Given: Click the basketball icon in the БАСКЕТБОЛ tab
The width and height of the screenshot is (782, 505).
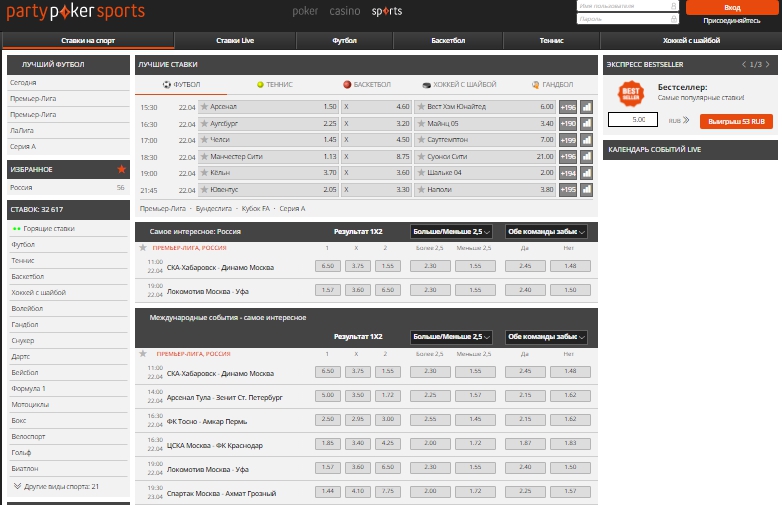Looking at the screenshot, I should click(347, 85).
